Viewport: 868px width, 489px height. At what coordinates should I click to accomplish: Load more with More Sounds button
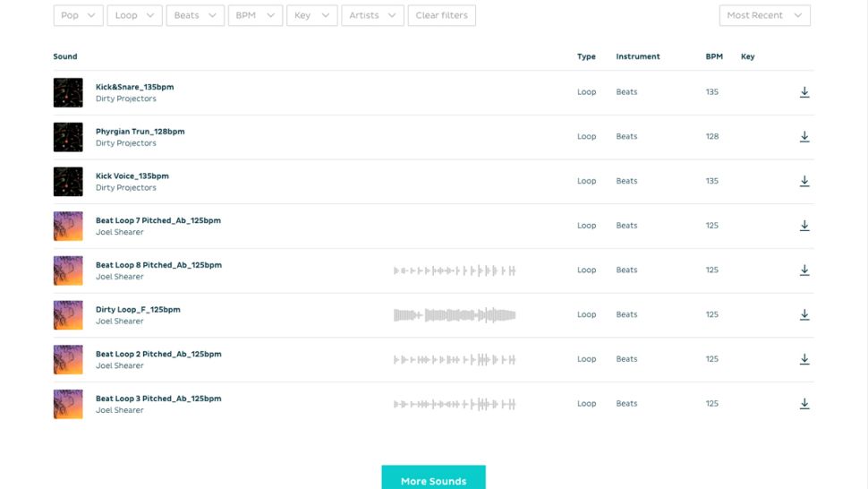[433, 480]
